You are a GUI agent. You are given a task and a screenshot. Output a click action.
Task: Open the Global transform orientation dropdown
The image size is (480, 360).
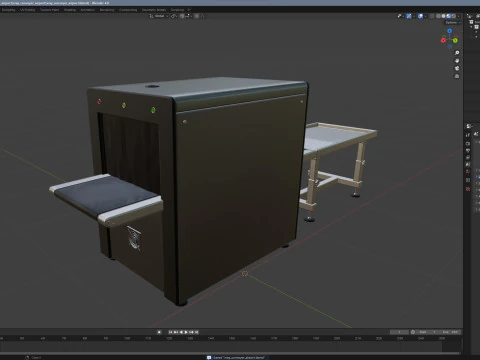(x=159, y=16)
